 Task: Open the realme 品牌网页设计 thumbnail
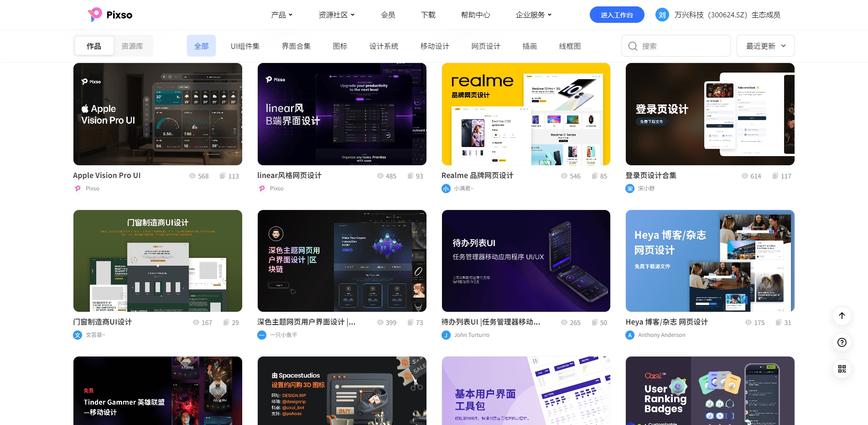526,114
